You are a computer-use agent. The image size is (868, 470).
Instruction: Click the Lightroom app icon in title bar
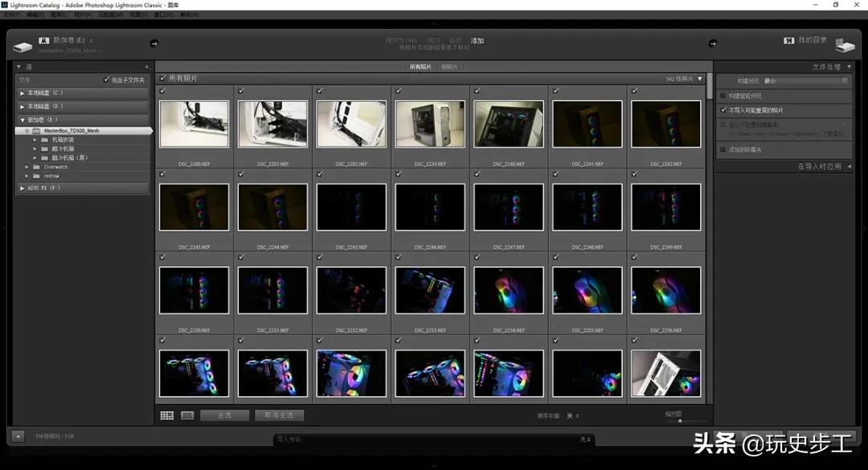(x=5, y=5)
